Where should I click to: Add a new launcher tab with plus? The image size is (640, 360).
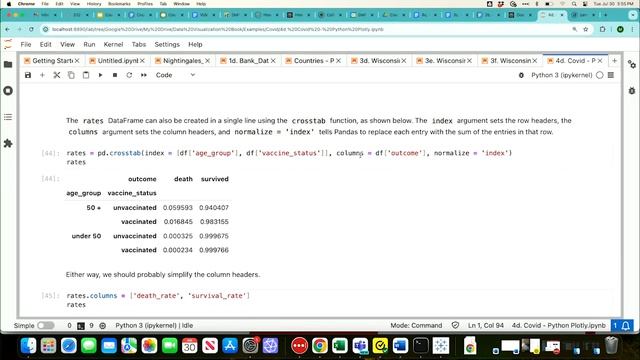pos(614,61)
